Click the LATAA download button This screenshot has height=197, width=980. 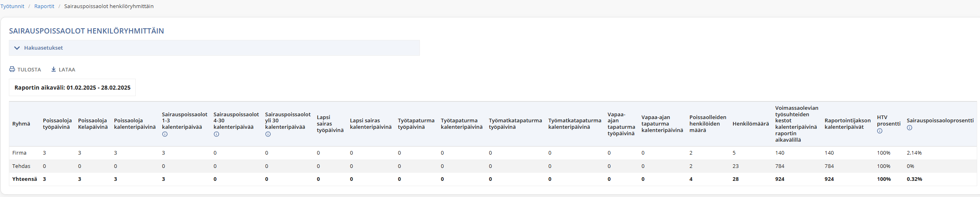pyautogui.click(x=63, y=69)
